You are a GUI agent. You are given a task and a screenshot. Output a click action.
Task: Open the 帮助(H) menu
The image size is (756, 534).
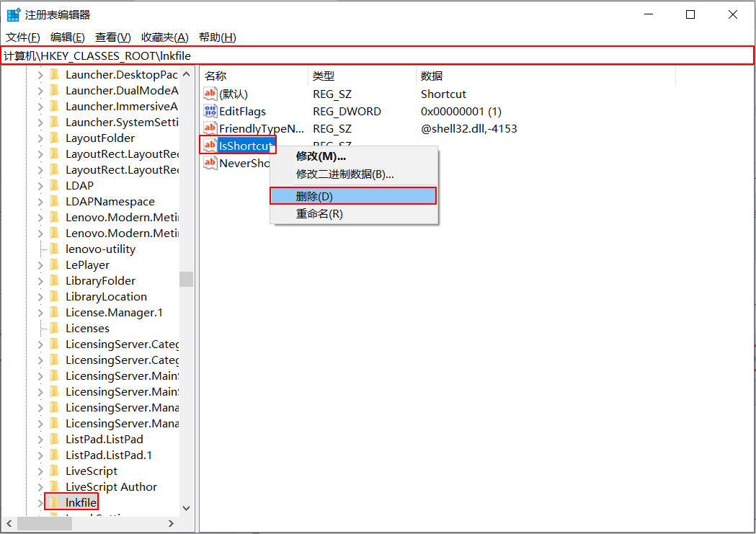tap(217, 37)
